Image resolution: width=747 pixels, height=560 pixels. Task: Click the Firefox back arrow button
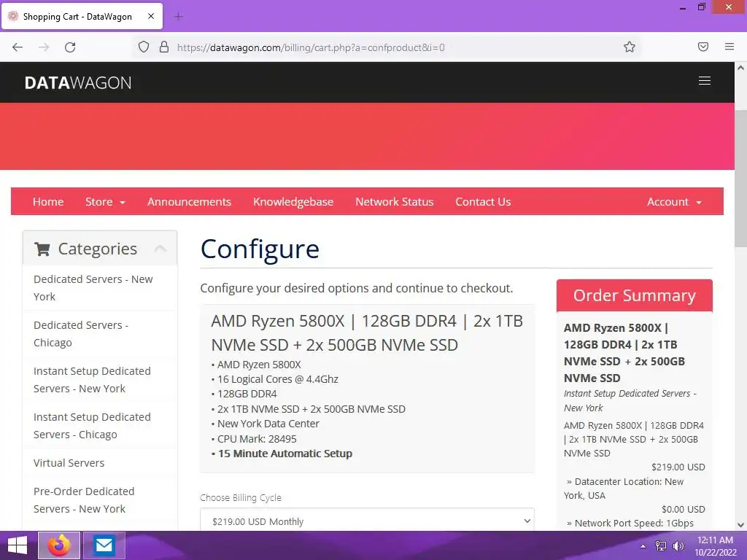click(x=18, y=47)
